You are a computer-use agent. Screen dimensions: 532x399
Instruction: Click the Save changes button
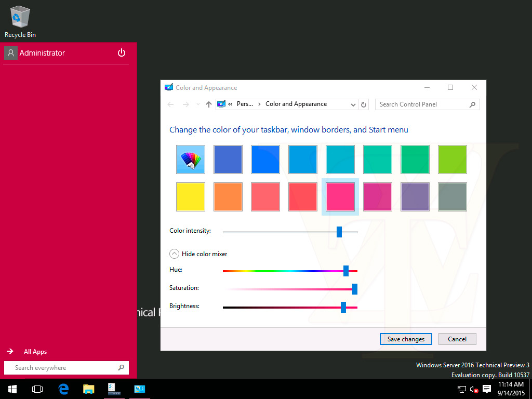coord(406,339)
